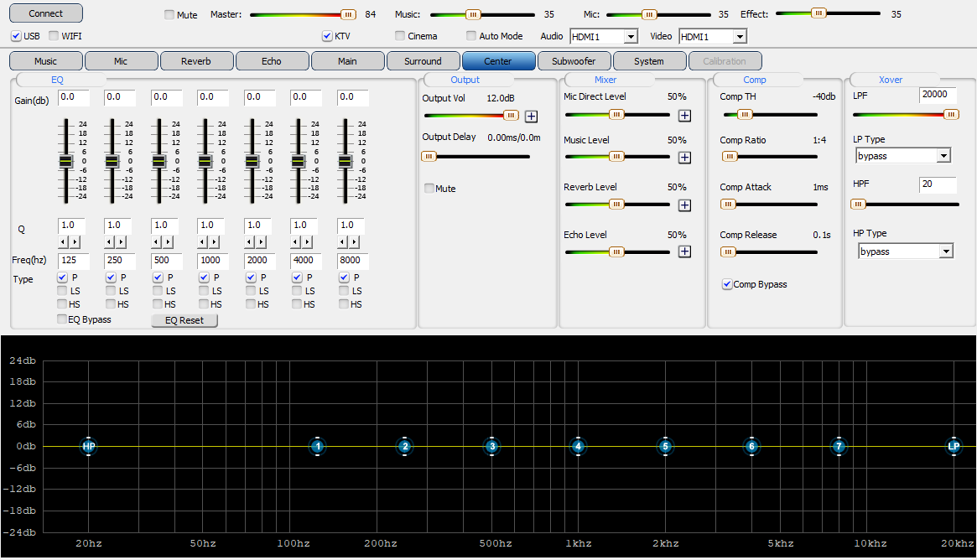
Task: Uncheck the Comp Bypass checkbox
Action: pyautogui.click(x=727, y=285)
